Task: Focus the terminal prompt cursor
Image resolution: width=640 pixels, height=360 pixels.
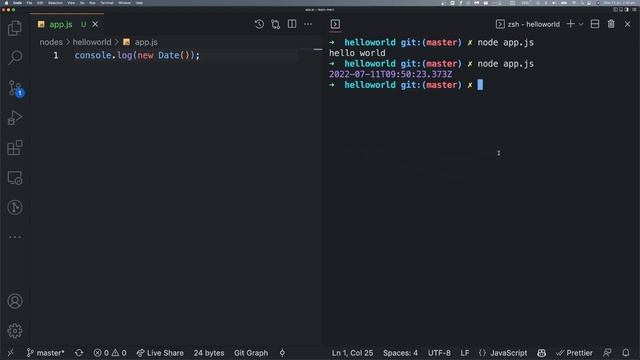Action: coord(480,85)
